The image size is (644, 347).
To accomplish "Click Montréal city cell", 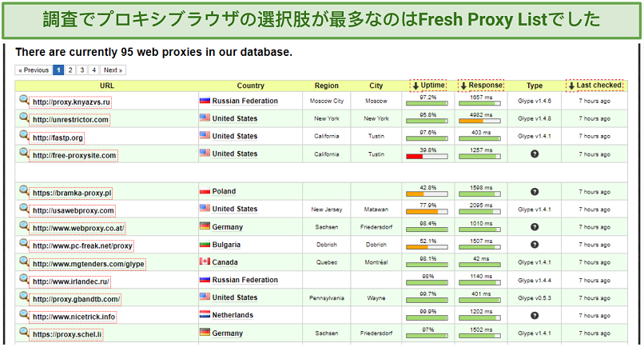I will point(376,262).
